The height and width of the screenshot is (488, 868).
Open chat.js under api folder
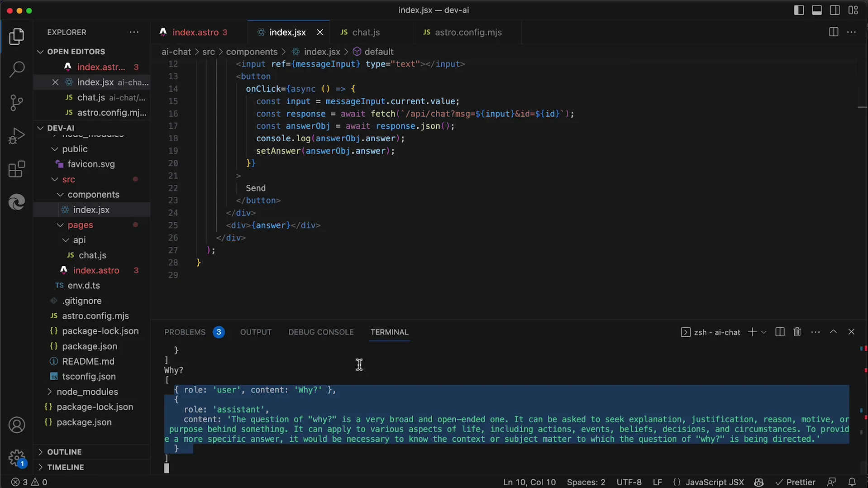[x=92, y=255]
